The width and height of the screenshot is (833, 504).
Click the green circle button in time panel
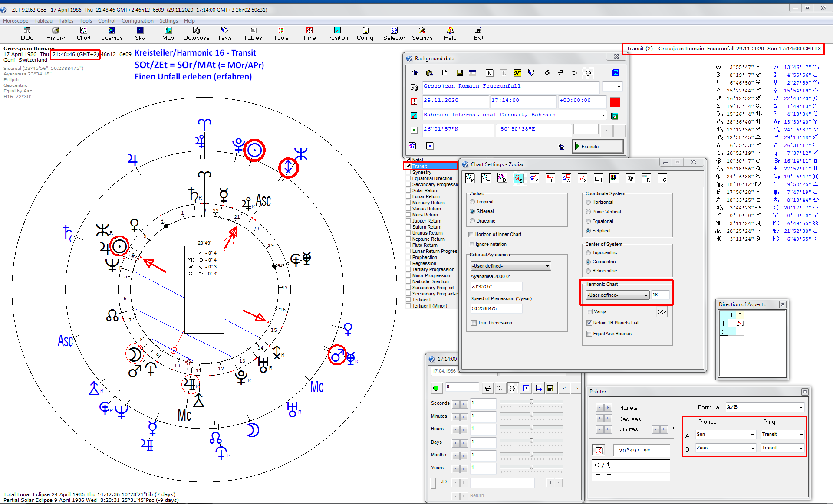pos(436,388)
